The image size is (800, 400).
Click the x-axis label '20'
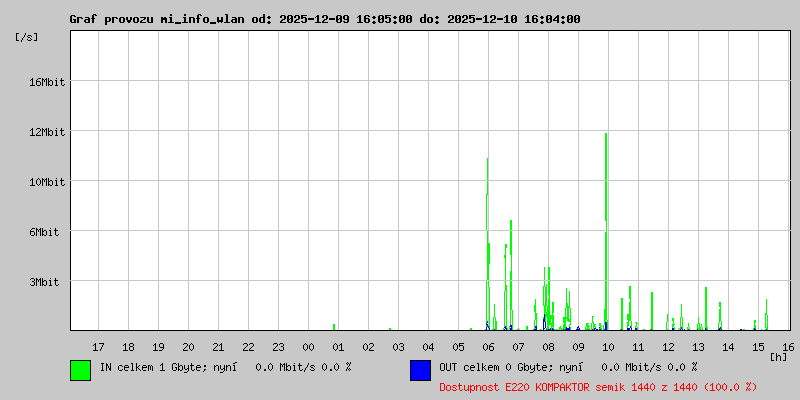pos(188,347)
